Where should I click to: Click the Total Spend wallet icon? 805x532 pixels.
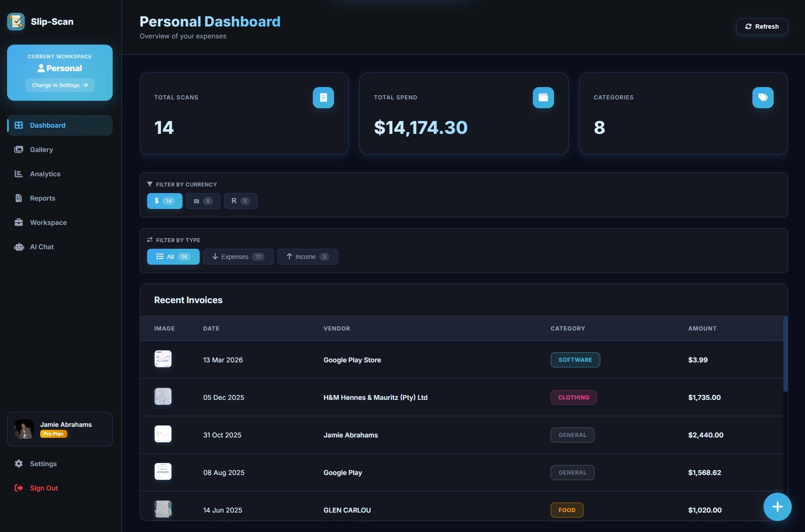543,98
